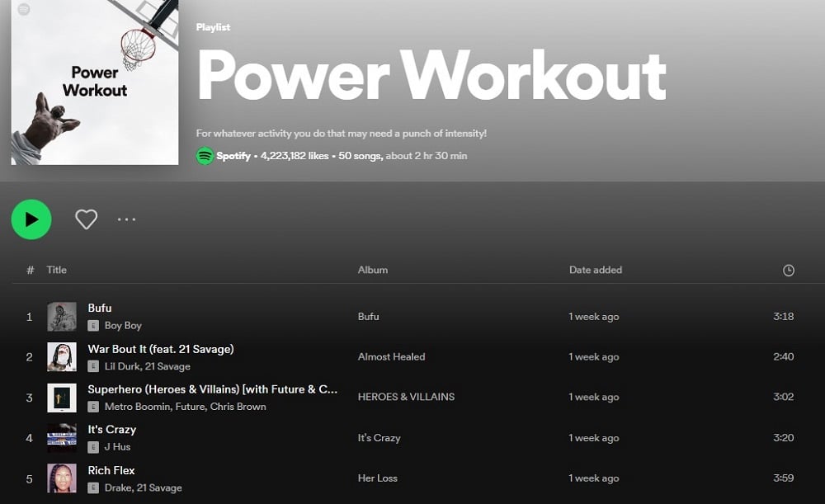Click the # column header
This screenshot has height=504, width=825.
click(31, 270)
